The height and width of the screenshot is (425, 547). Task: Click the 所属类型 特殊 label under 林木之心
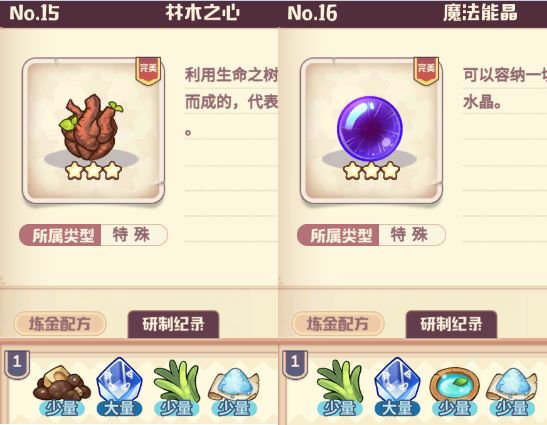93,235
